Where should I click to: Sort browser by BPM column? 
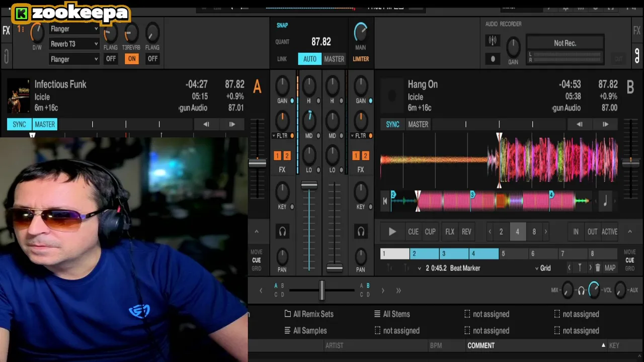(436, 345)
